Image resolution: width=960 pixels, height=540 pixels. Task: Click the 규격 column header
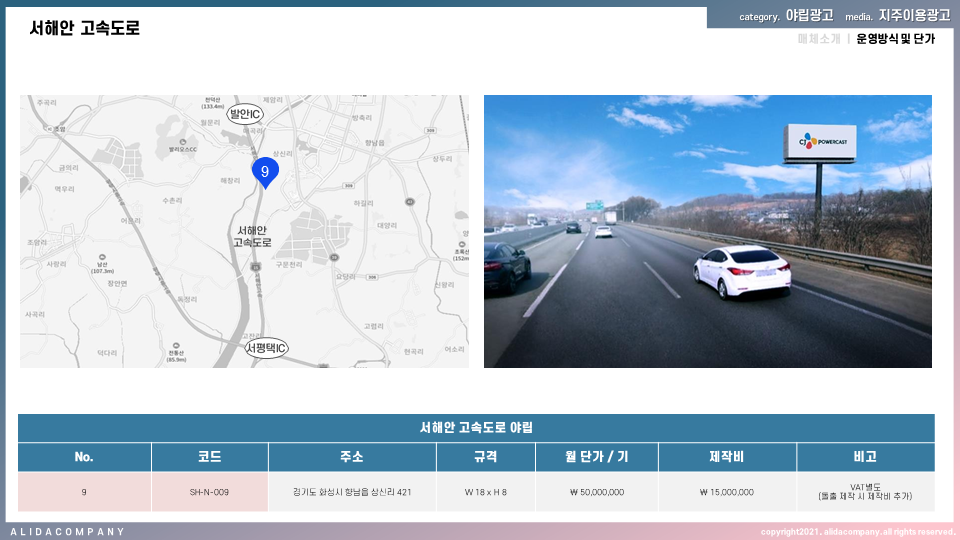[486, 457]
